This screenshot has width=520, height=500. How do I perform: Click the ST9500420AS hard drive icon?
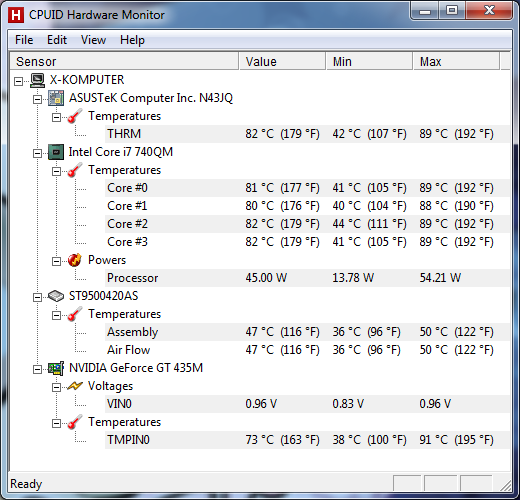[56, 296]
